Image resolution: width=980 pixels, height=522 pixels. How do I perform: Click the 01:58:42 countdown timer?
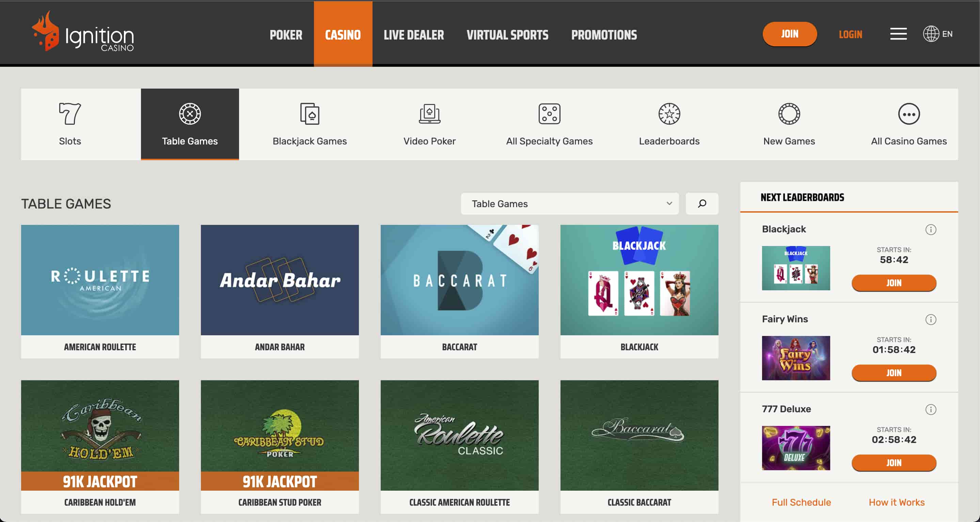[x=894, y=350]
